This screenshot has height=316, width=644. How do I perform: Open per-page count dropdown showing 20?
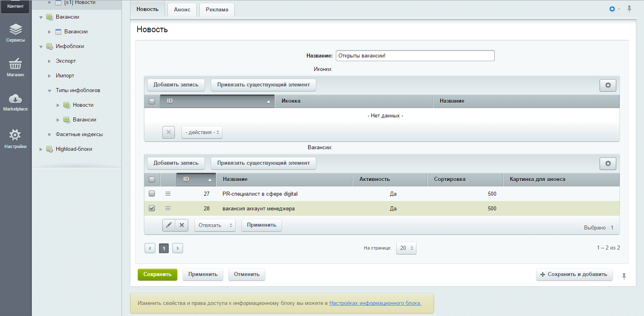[406, 248]
